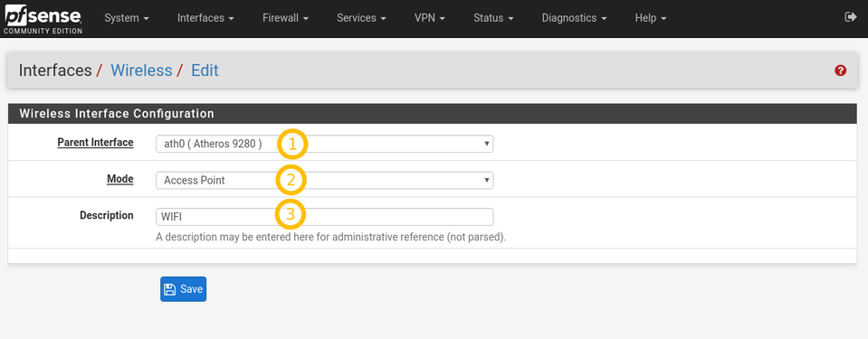
Task: Open the Status menu
Action: coord(493,18)
